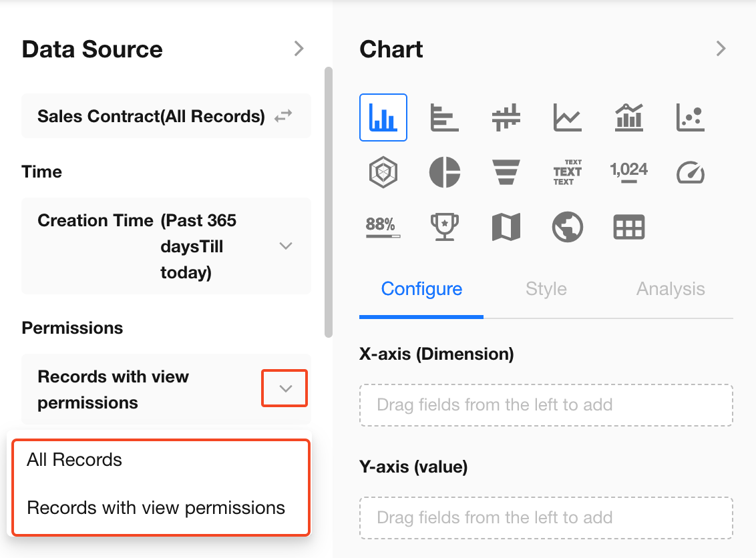The width and height of the screenshot is (756, 558).
Task: Choose the pie chart icon
Action: click(444, 173)
